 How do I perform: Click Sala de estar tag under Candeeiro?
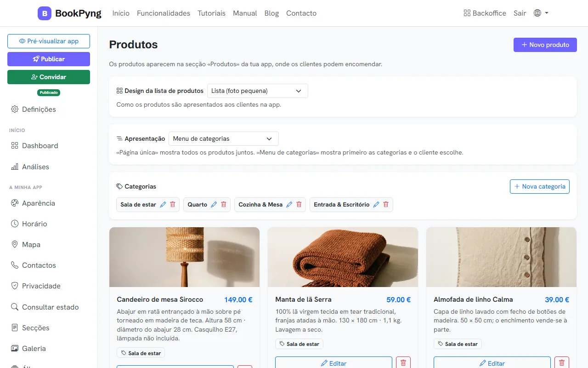[141, 353]
